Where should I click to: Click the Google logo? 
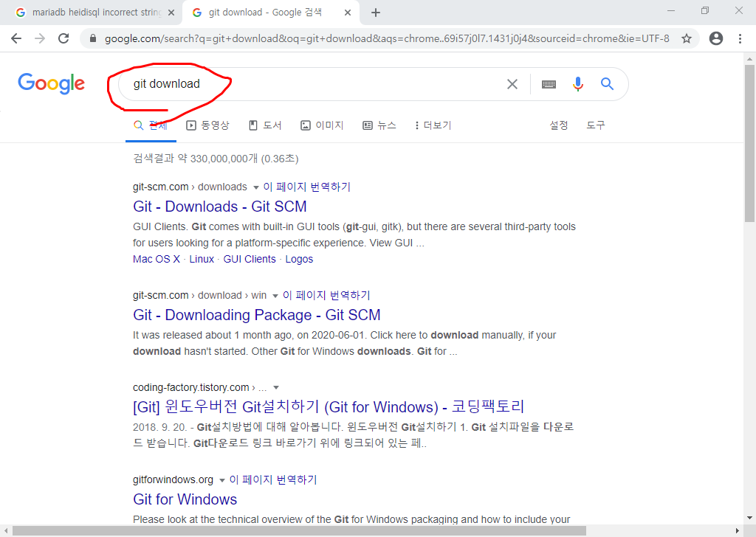pos(52,84)
